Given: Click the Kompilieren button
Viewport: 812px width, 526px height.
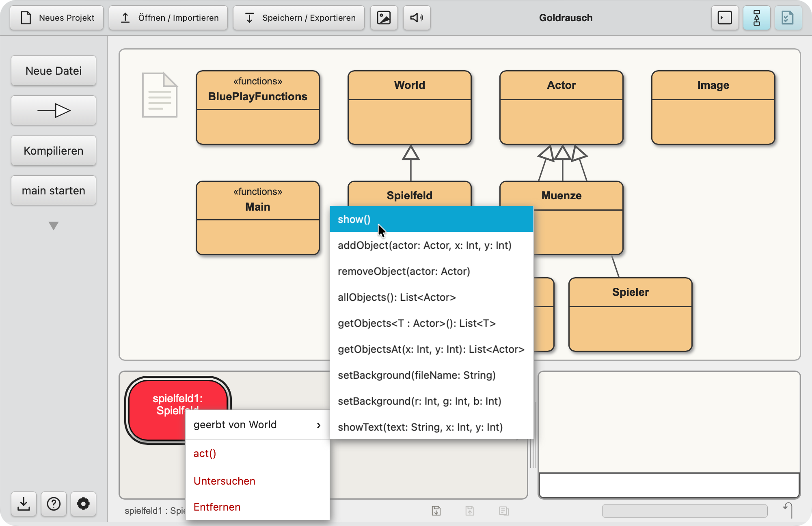Looking at the screenshot, I should [54, 151].
